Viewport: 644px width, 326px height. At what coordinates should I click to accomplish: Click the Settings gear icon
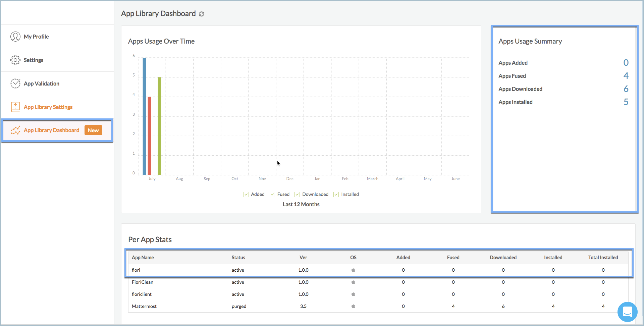point(15,60)
